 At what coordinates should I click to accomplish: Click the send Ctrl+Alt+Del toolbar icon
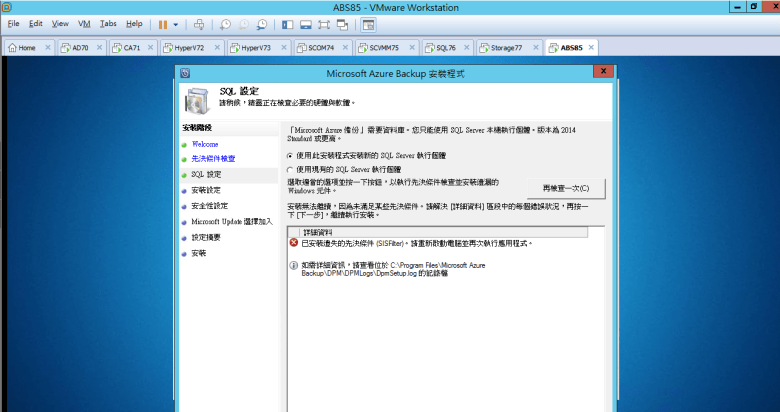click(200, 23)
